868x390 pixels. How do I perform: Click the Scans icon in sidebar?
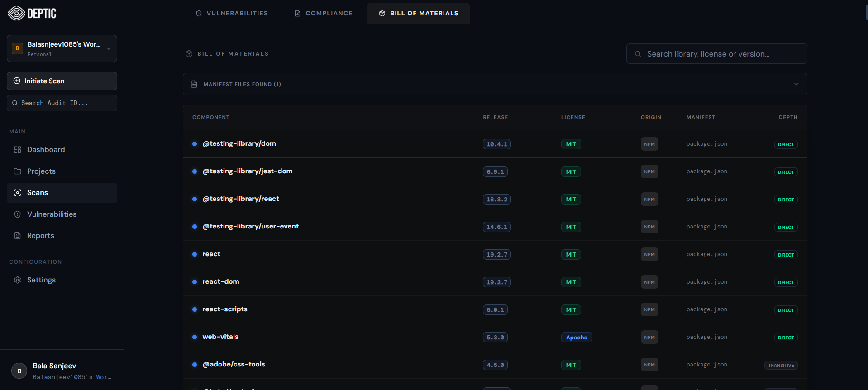click(18, 193)
